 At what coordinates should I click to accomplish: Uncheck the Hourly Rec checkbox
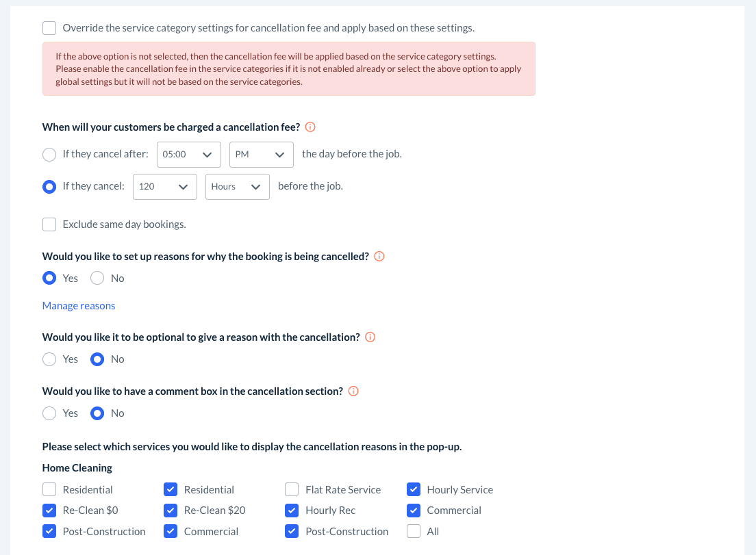pyautogui.click(x=292, y=511)
